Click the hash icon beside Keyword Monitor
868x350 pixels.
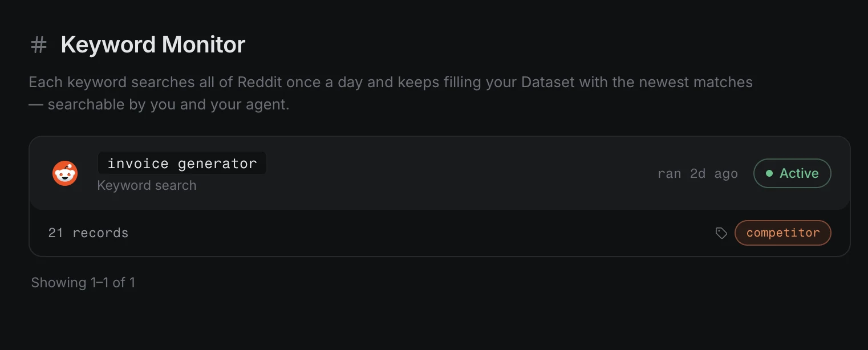[x=38, y=44]
